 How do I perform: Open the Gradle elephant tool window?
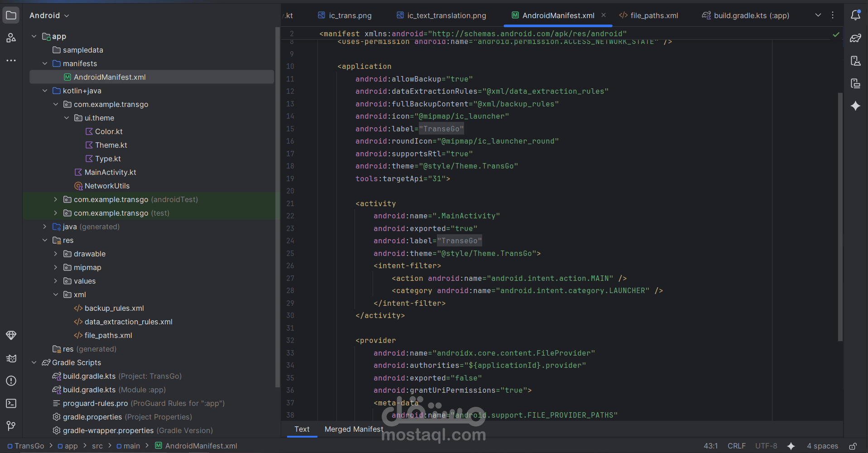(855, 38)
